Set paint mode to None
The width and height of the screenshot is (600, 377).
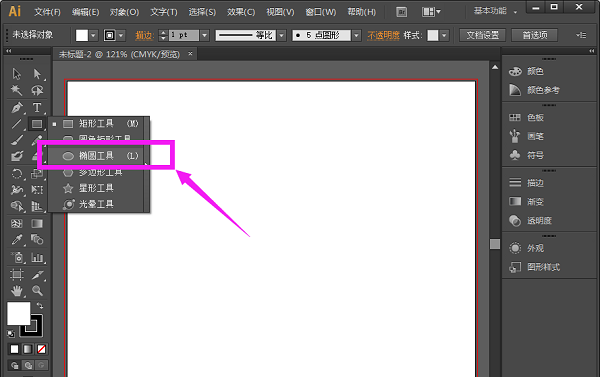click(41, 349)
